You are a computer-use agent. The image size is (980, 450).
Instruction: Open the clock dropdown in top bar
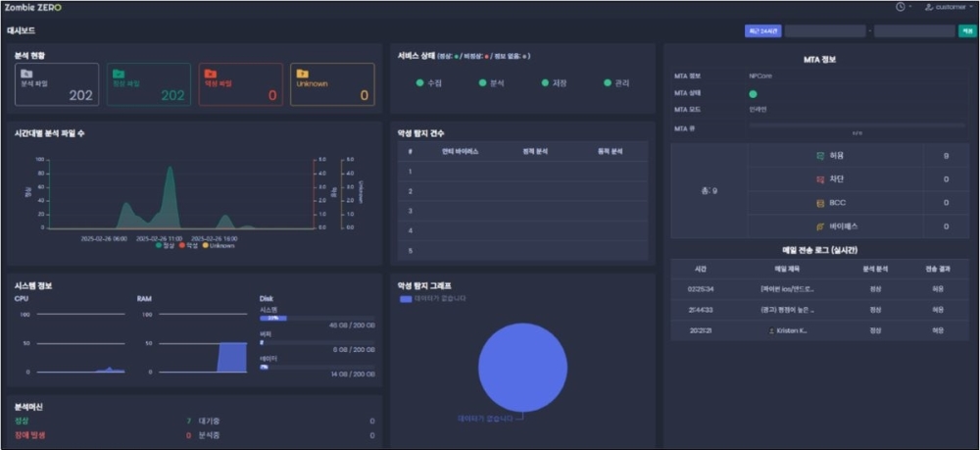point(903,7)
